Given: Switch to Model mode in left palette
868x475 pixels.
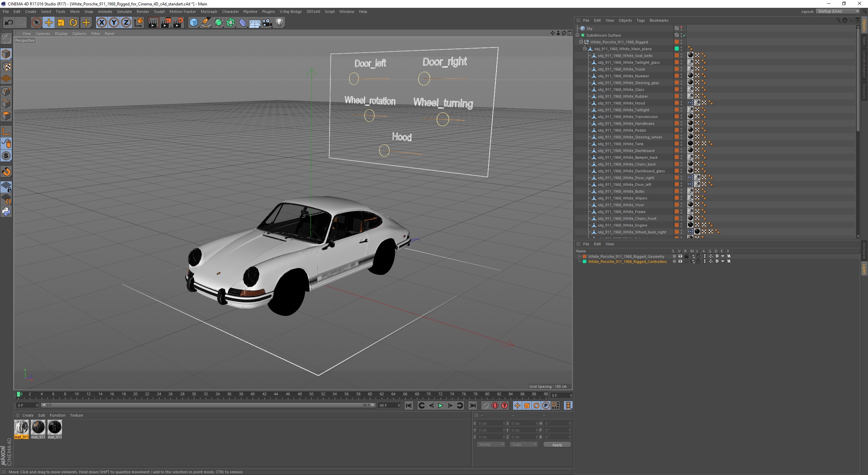Looking at the screenshot, I should click(x=6, y=54).
